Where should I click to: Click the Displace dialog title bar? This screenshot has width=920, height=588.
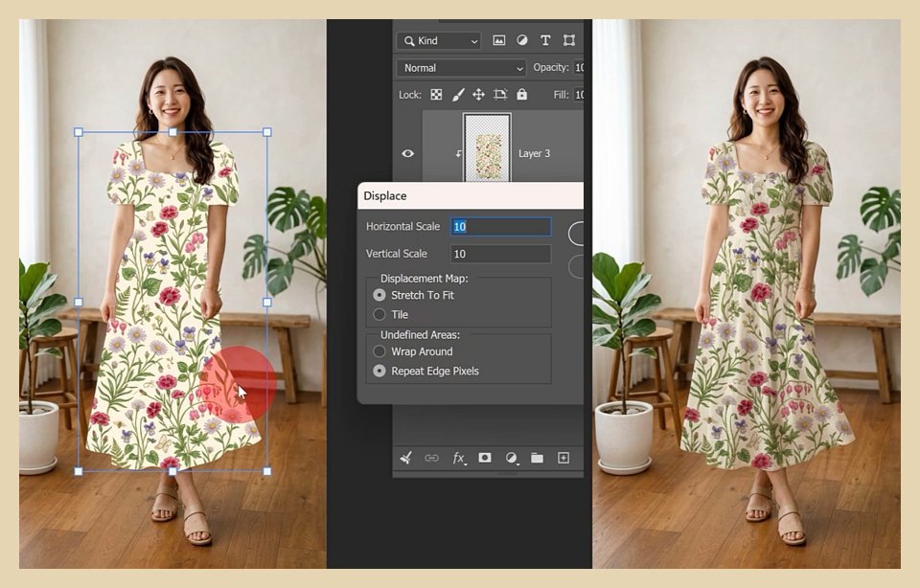pos(471,195)
